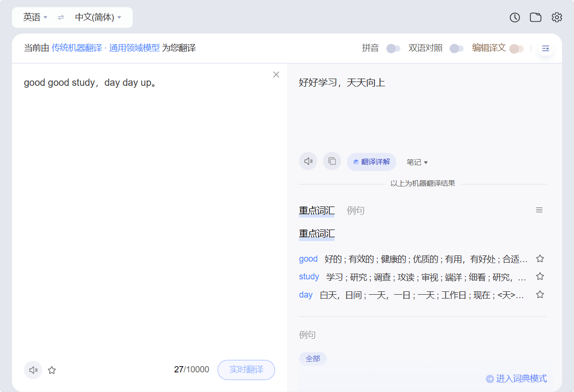Image resolution: width=574 pixels, height=392 pixels.
Task: Toggle 编辑译文 switch
Action: [516, 48]
